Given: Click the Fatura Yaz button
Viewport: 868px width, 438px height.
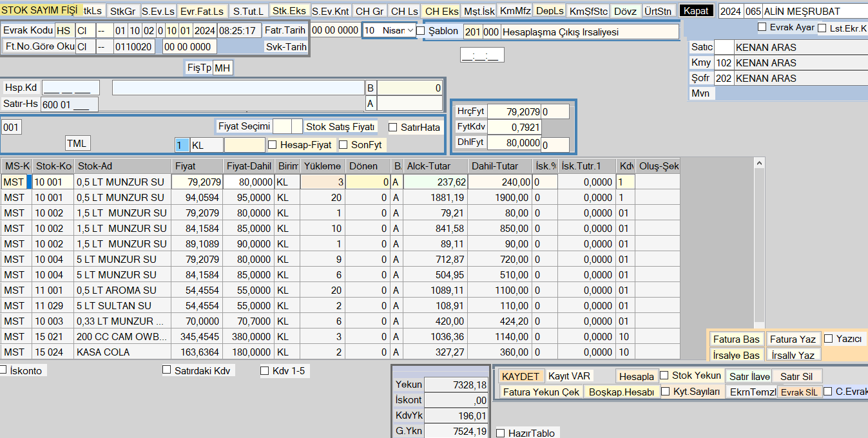Looking at the screenshot, I should coord(793,339).
